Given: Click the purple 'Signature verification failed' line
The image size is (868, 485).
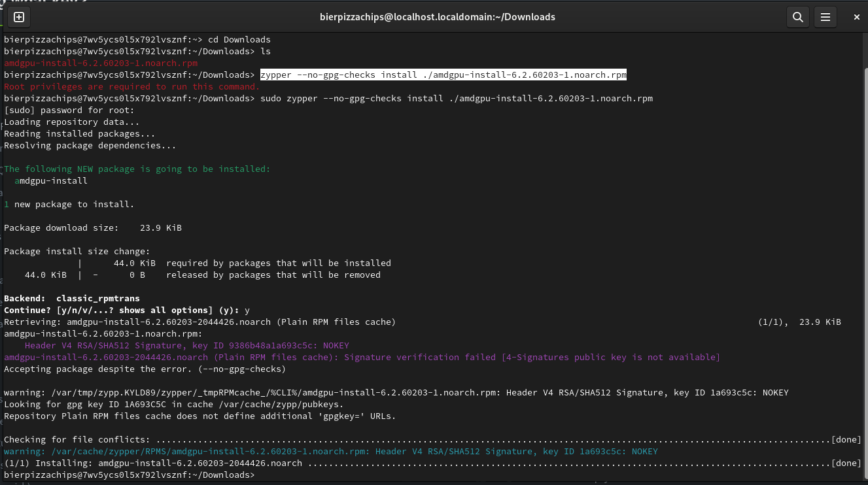Looking at the screenshot, I should pyautogui.click(x=362, y=358).
